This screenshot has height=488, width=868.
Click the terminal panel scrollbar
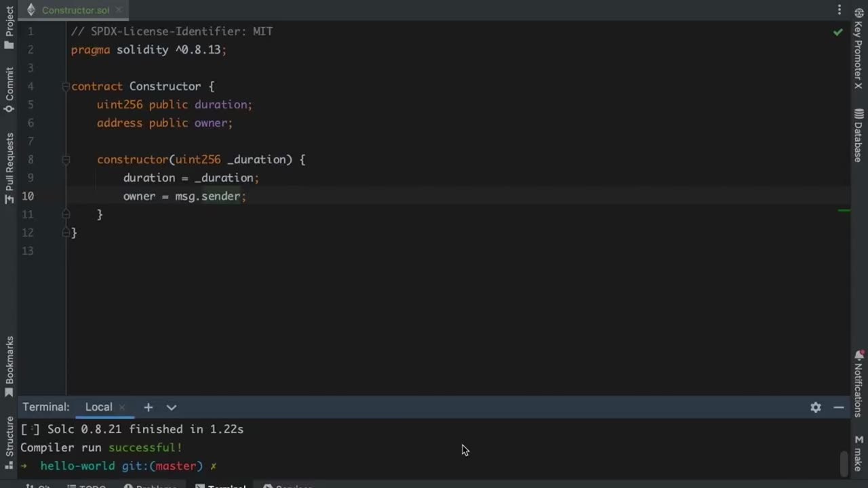844,463
